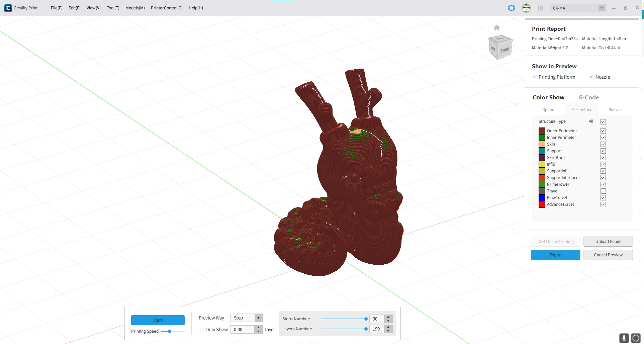Click the circular icon in bottom-right corner

636,338
